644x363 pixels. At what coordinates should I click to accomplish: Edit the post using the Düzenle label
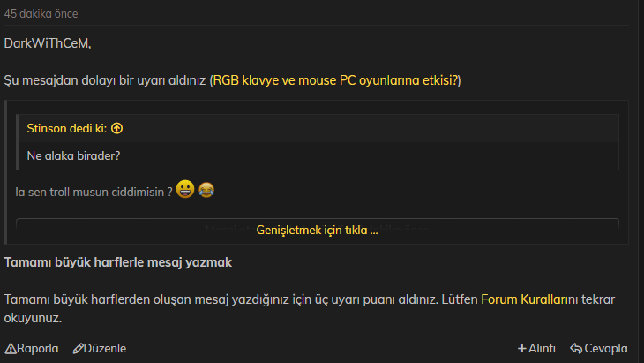pos(105,349)
